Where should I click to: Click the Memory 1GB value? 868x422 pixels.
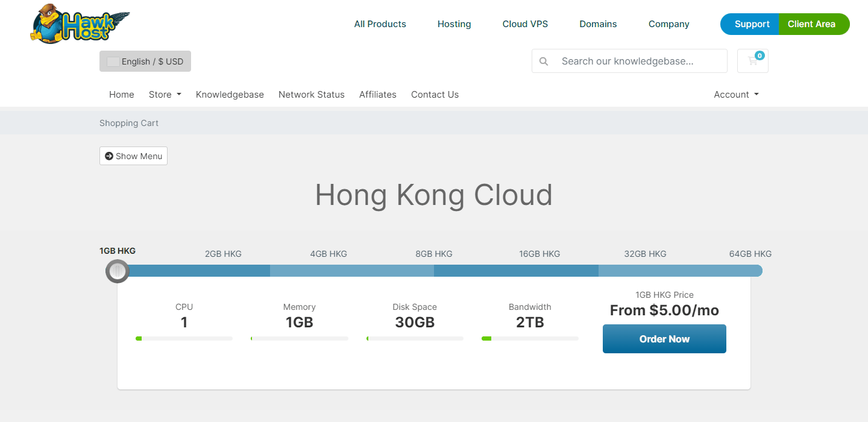coord(300,323)
